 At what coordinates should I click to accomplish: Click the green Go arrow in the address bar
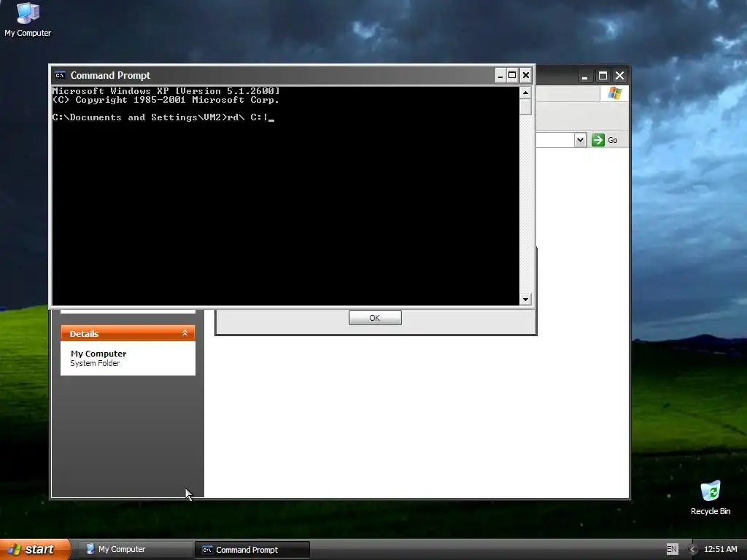598,140
